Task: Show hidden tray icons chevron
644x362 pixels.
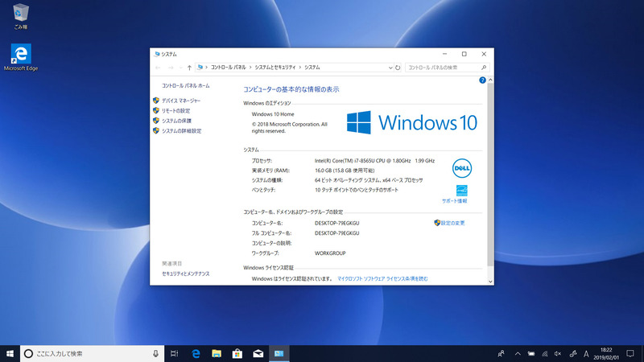Action: tap(518, 353)
